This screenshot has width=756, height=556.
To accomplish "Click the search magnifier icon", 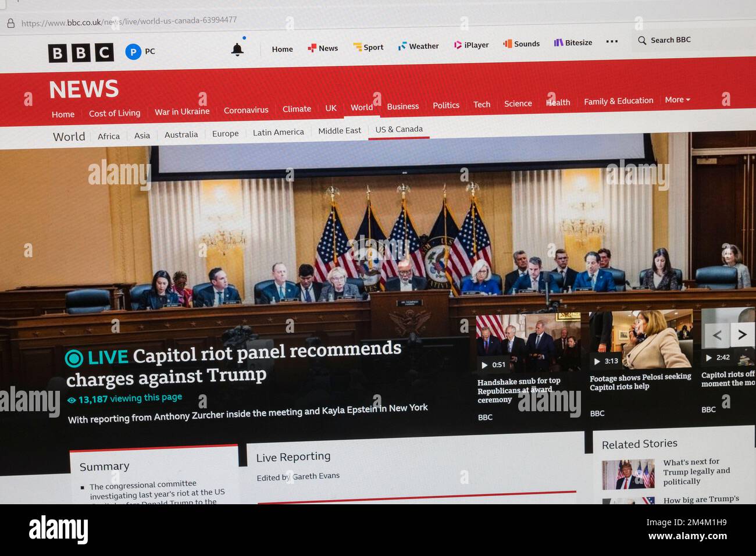I will click(x=642, y=40).
